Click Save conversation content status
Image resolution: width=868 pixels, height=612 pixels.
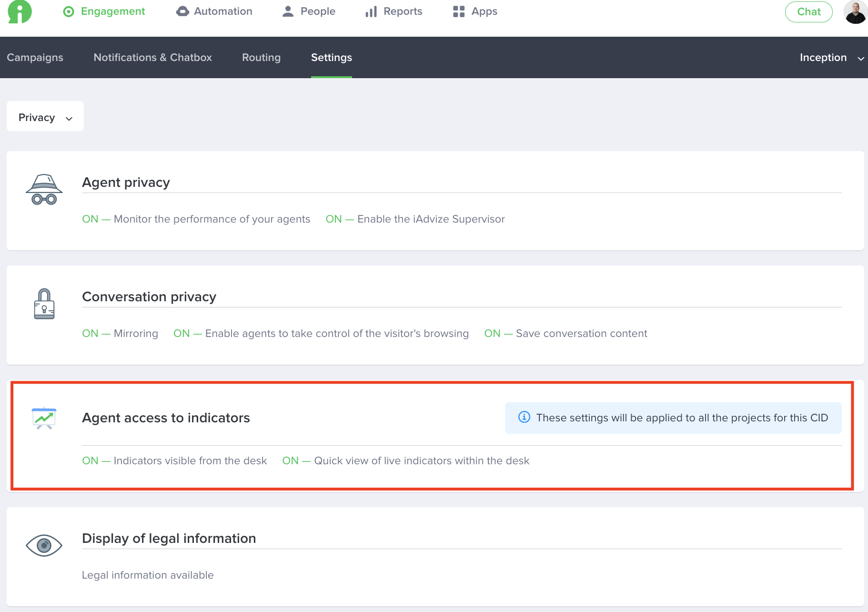[x=565, y=333]
